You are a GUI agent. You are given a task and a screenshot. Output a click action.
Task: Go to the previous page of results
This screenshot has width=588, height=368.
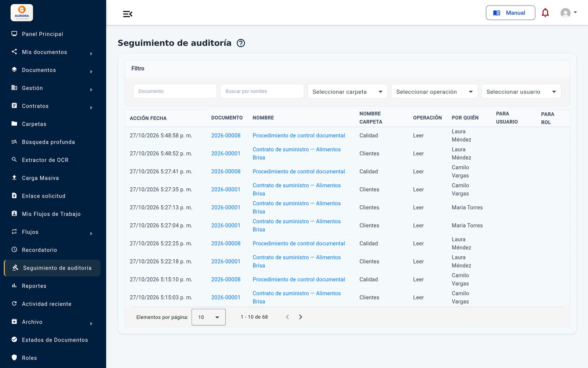tap(287, 317)
